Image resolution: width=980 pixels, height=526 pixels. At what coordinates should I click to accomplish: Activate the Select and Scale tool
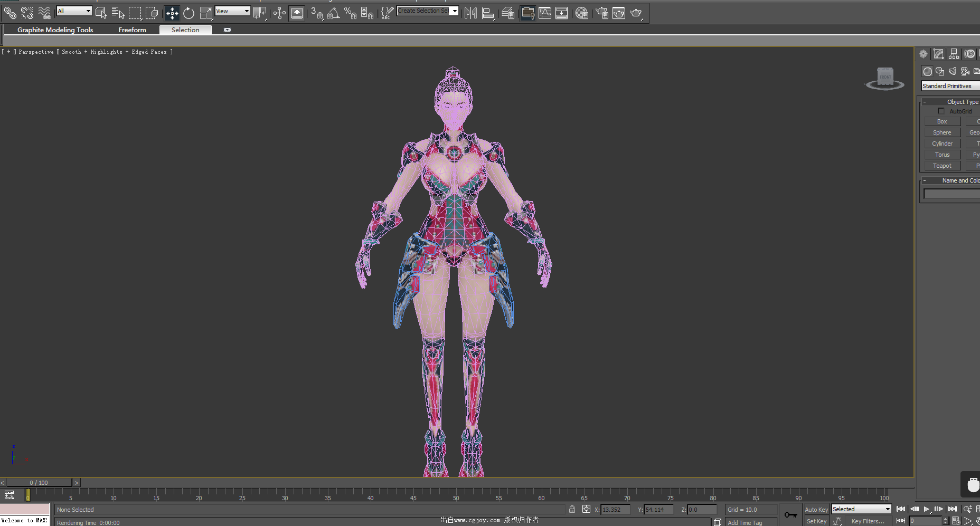click(x=206, y=13)
